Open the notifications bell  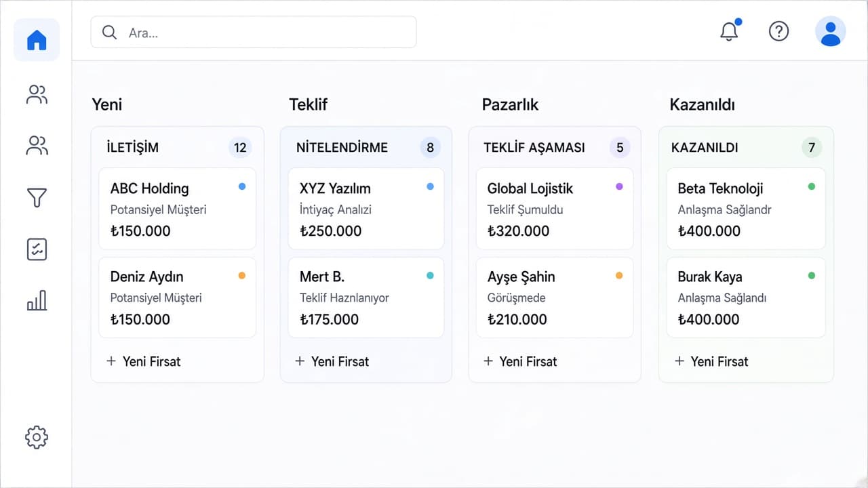coord(730,30)
